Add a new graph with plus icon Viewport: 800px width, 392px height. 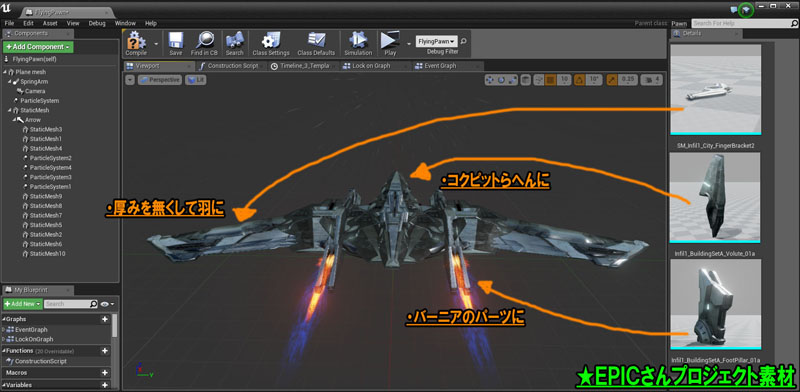(105, 319)
